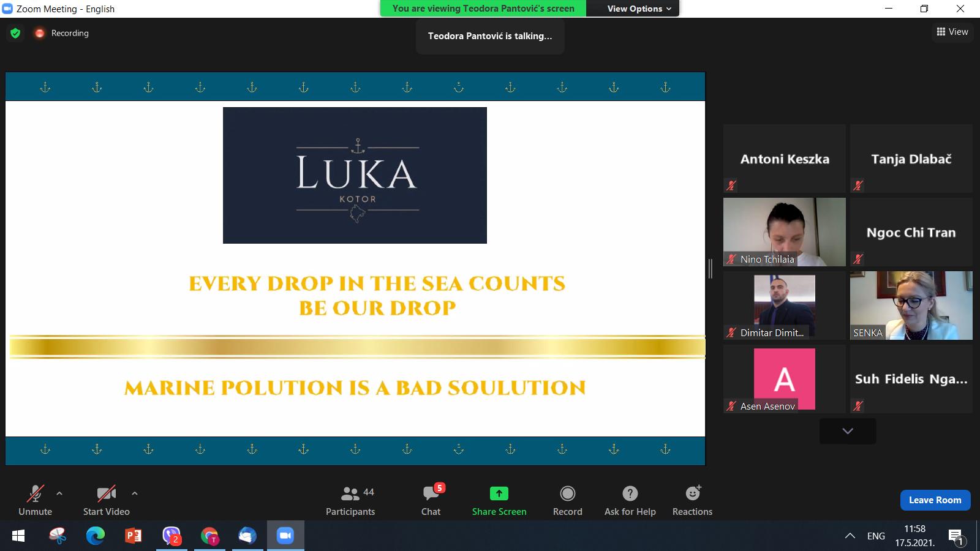Click the 'Zoom Meeting - English' window title
The image size is (980, 551).
(x=66, y=9)
